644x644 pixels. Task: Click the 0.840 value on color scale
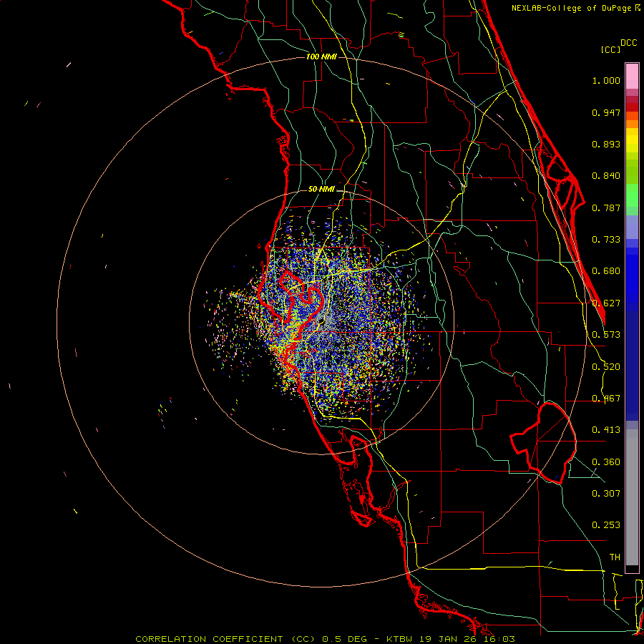[606, 176]
